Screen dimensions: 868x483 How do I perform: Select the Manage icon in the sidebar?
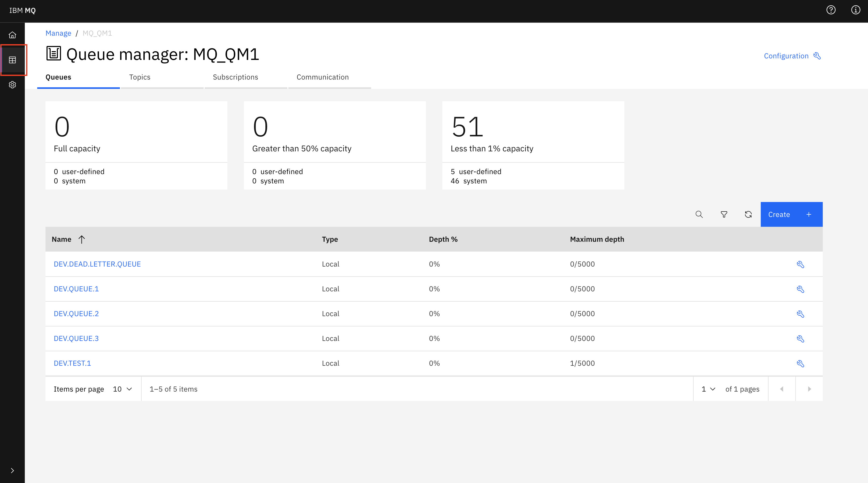12,60
